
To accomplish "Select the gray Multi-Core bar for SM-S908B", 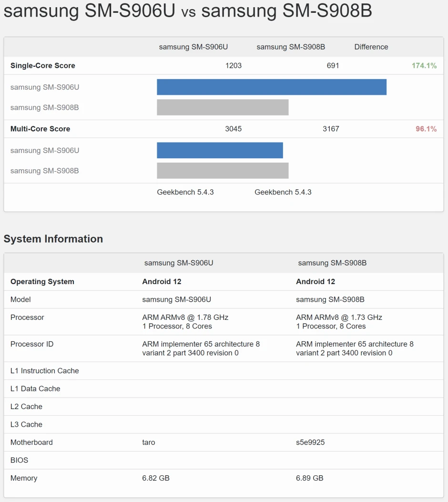I will point(223,171).
